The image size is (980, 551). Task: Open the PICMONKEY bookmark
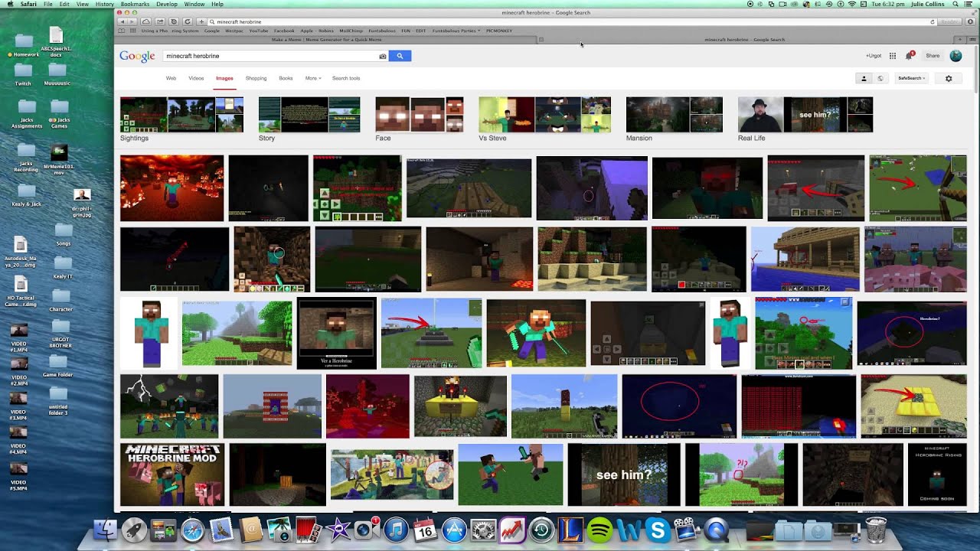[499, 31]
